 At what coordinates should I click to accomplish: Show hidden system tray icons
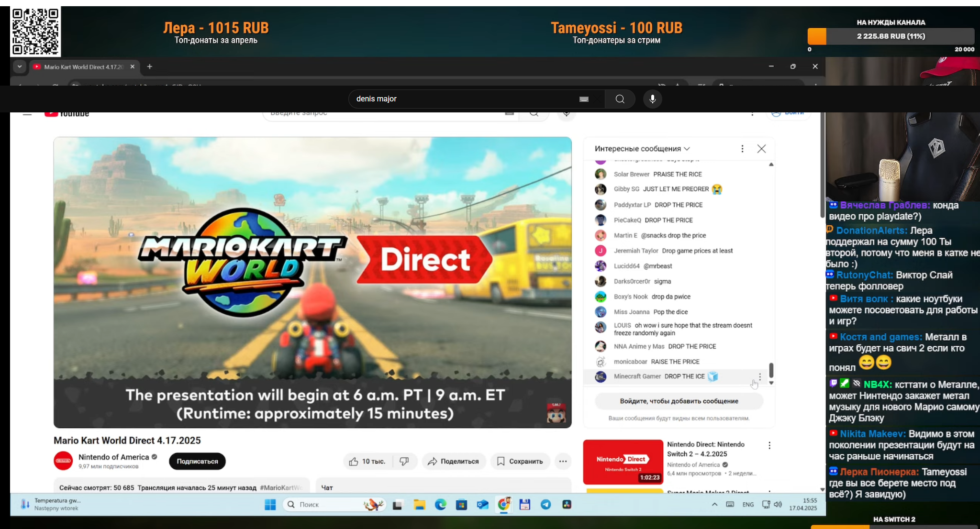coord(714,505)
